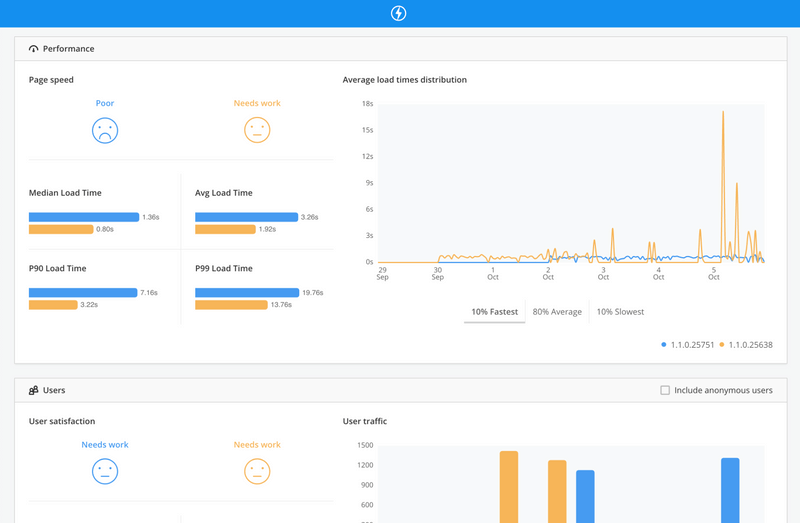Click the blue neutral face in User satisfaction
Viewport: 800px width, 523px height.
pyautogui.click(x=105, y=471)
